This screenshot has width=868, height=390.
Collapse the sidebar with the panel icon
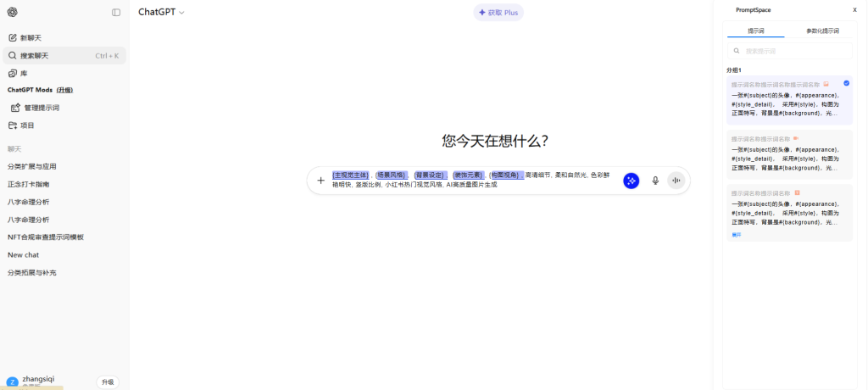coord(116,13)
